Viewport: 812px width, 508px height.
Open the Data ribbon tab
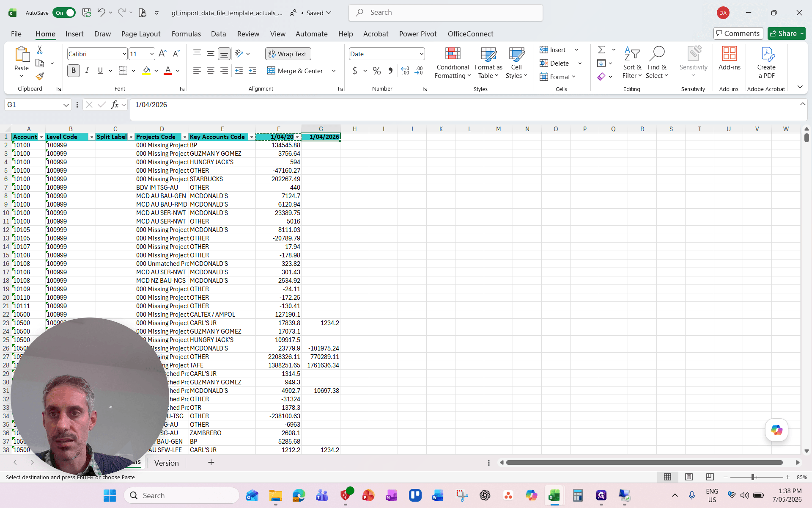pos(218,34)
